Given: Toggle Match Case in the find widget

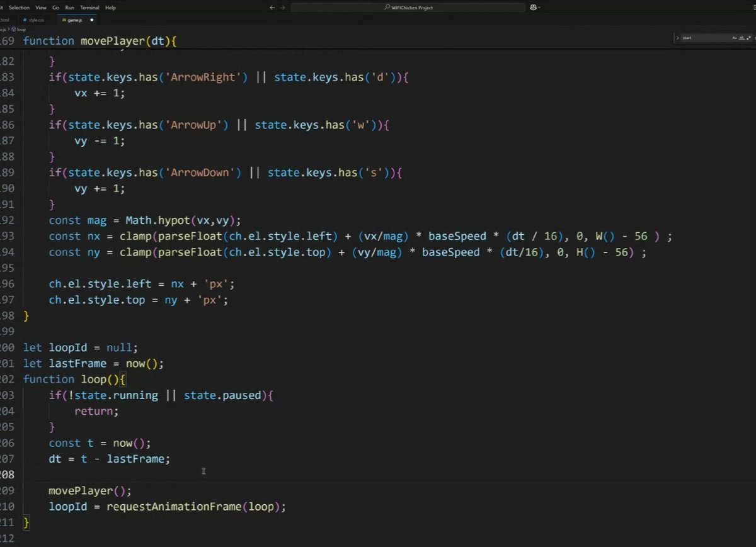Looking at the screenshot, I should point(735,38).
